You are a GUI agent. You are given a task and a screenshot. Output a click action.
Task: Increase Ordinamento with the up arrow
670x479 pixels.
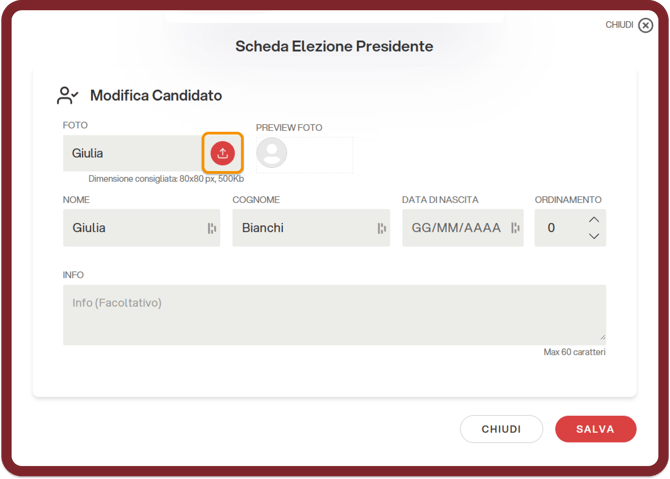(x=594, y=220)
